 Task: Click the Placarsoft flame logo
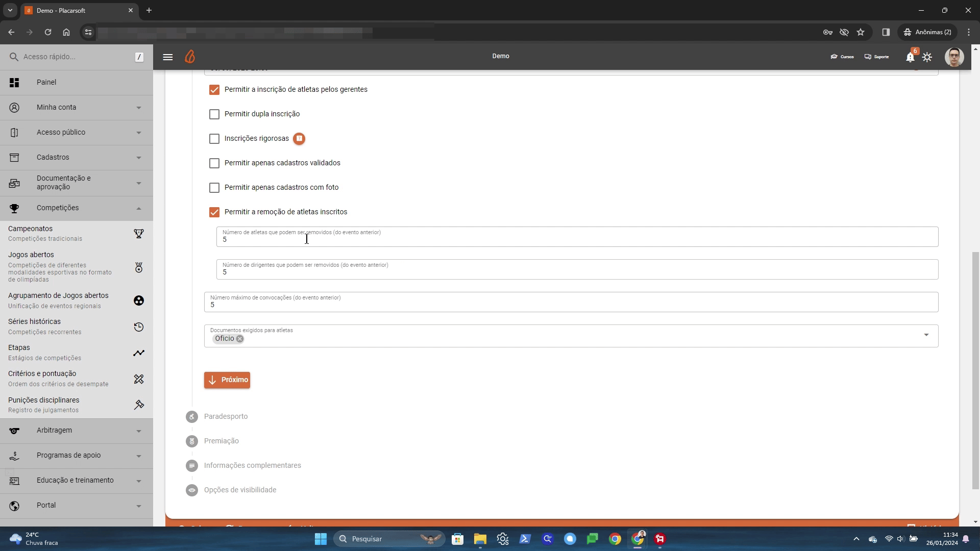coord(190,57)
